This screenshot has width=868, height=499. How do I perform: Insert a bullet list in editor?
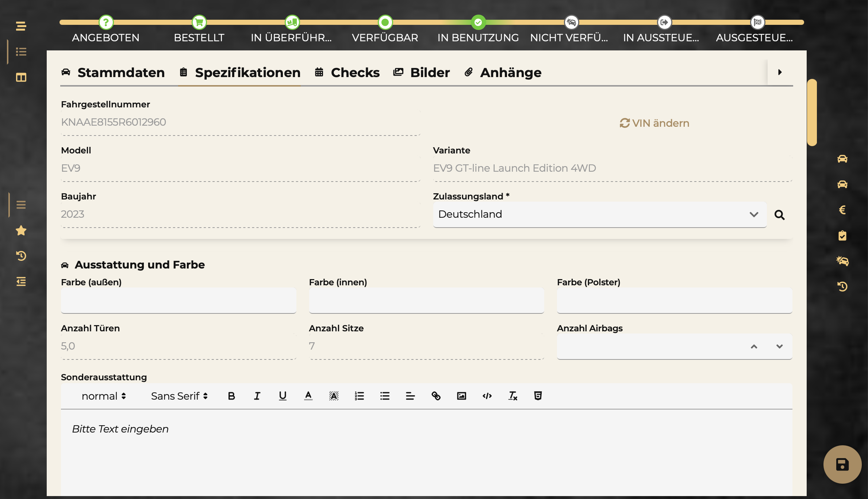tap(385, 396)
